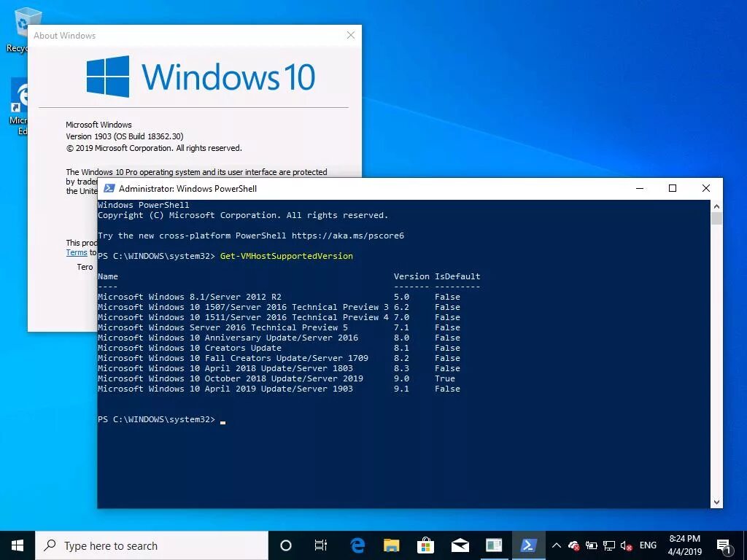This screenshot has height=560, width=747.
Task: Click the Server 2016 Technical Preview 5 row
Action: tap(279, 327)
